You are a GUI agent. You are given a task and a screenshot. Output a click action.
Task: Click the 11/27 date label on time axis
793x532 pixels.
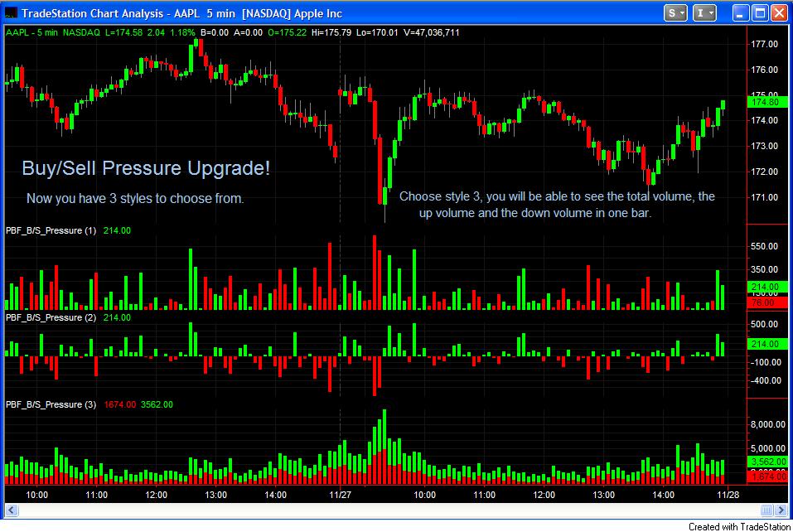tap(340, 495)
